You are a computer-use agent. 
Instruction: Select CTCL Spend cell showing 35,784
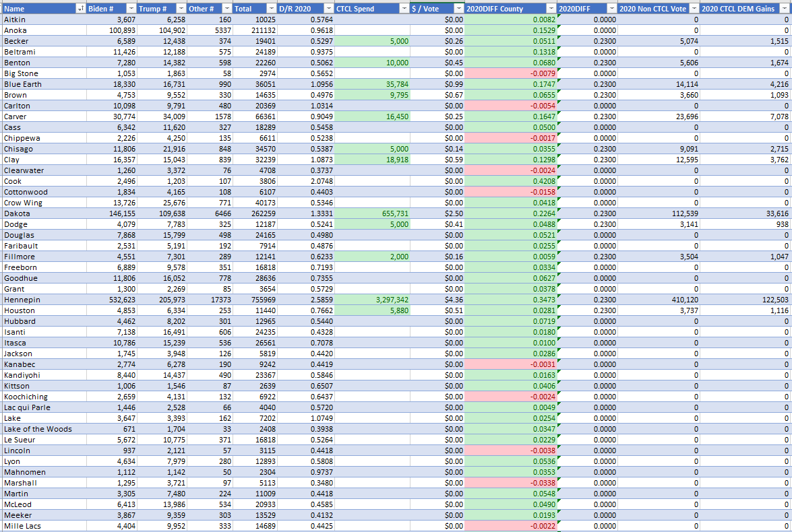(x=372, y=84)
